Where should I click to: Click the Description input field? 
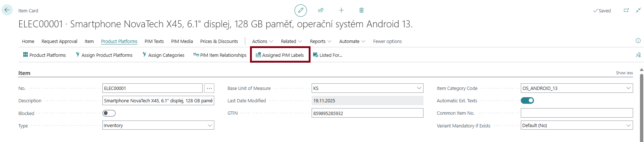click(x=158, y=100)
